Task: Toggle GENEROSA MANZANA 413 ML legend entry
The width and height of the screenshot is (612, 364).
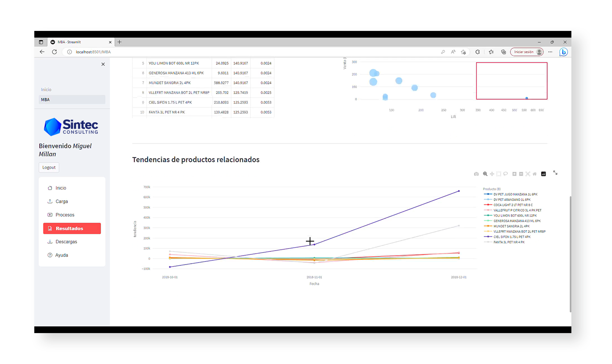Action: click(x=513, y=221)
